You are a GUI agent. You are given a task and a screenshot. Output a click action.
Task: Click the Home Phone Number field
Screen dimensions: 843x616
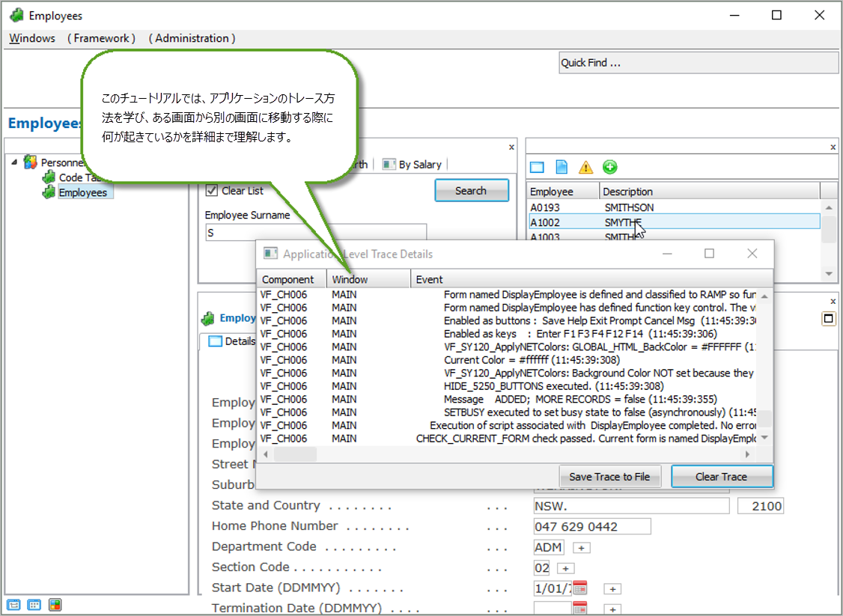[x=592, y=526]
